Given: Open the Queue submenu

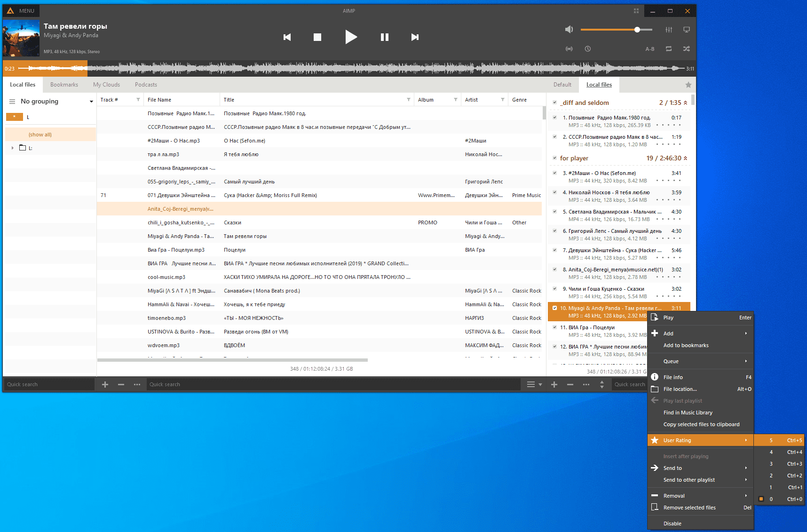Looking at the screenshot, I should coord(701,361).
